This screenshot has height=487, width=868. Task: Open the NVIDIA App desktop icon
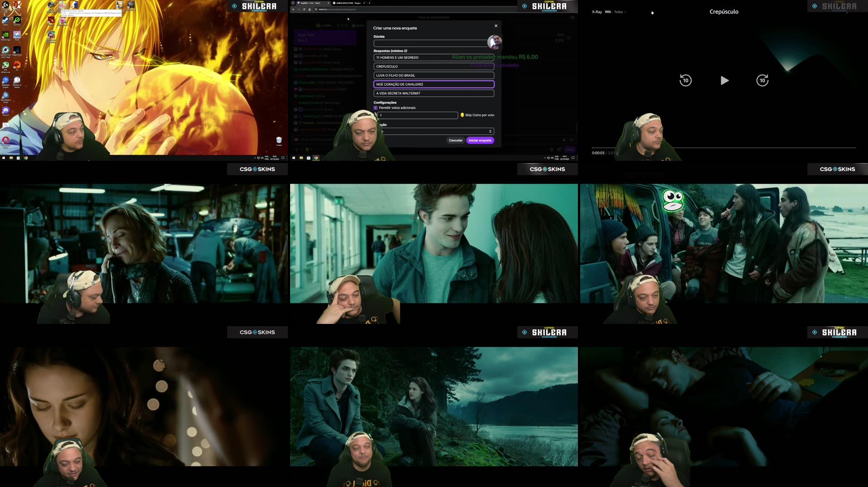pos(5,35)
